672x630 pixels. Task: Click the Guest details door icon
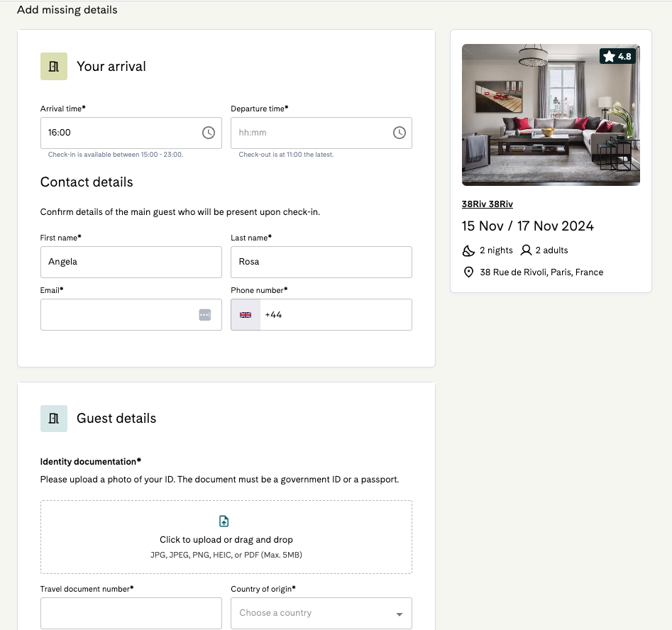pos(53,419)
